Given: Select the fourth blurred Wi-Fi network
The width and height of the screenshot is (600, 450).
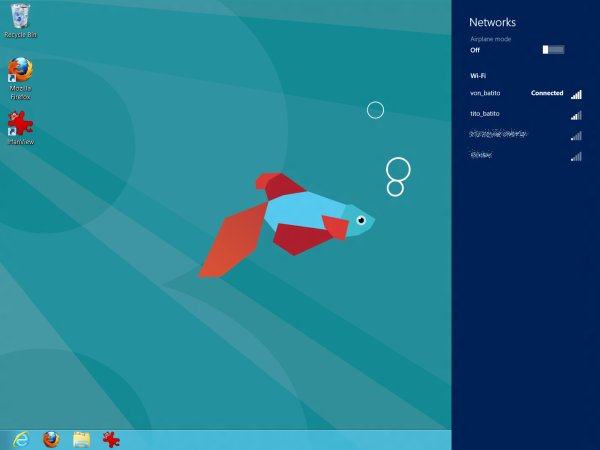Looking at the screenshot, I should tap(526, 155).
